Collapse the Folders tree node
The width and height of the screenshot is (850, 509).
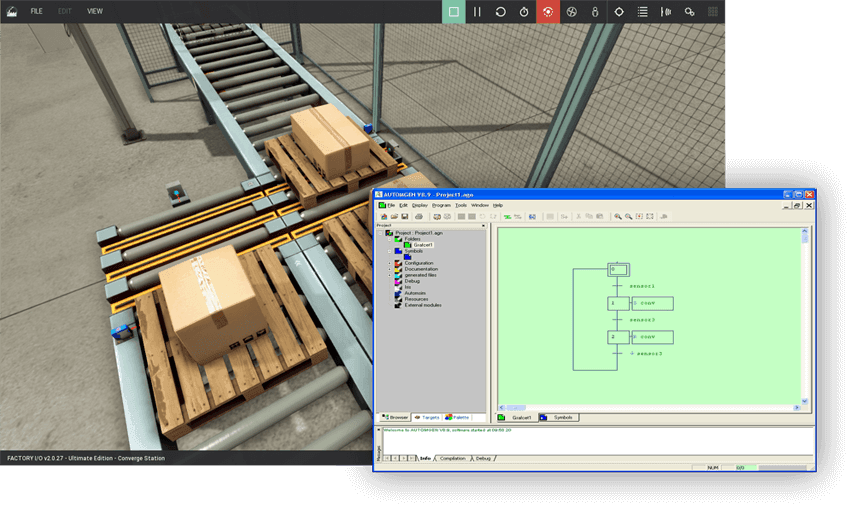[389, 239]
